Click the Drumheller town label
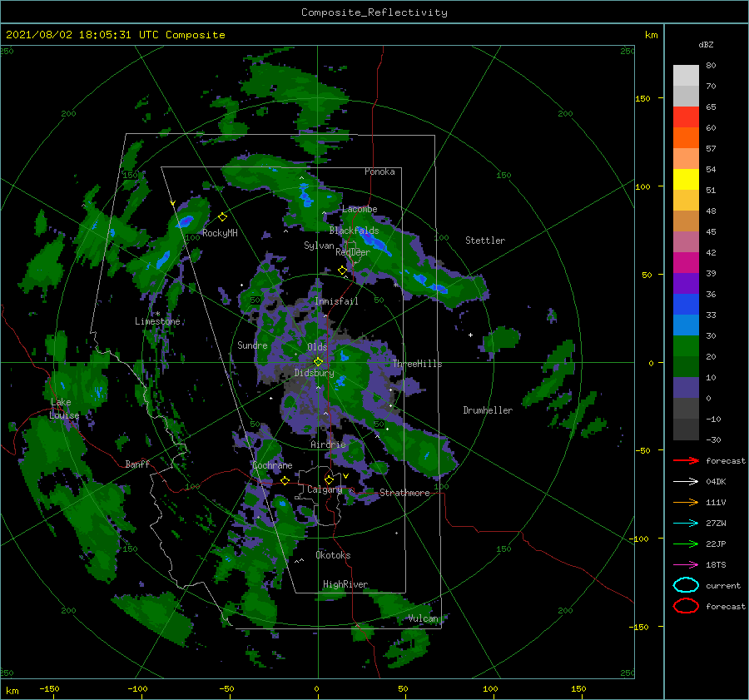 click(x=488, y=410)
